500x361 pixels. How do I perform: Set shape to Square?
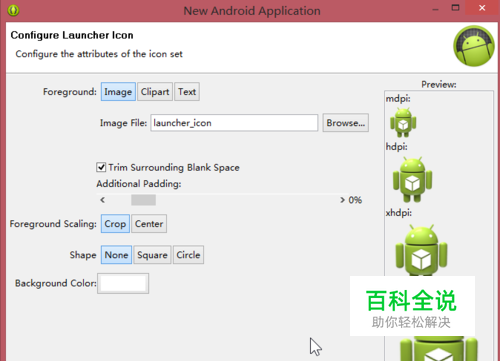[x=152, y=255]
